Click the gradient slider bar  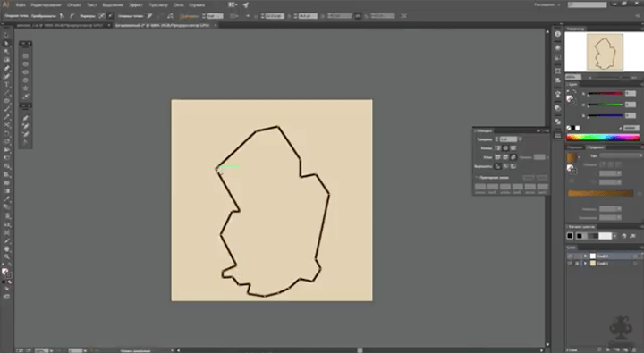[x=600, y=193]
